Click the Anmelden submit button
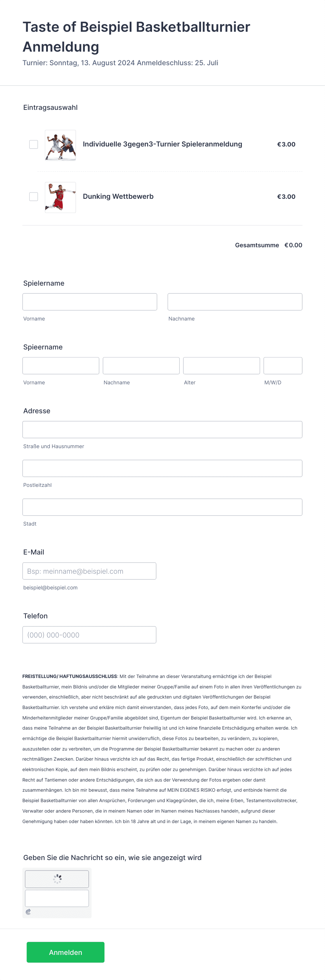This screenshot has width=325, height=980. click(x=66, y=952)
